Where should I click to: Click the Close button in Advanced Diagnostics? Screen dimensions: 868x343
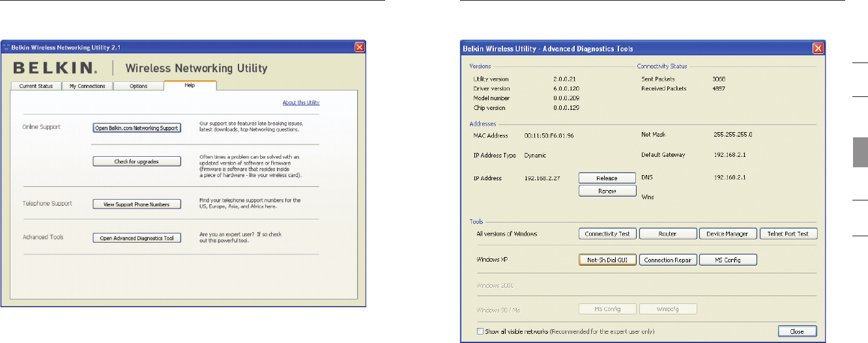(797, 331)
